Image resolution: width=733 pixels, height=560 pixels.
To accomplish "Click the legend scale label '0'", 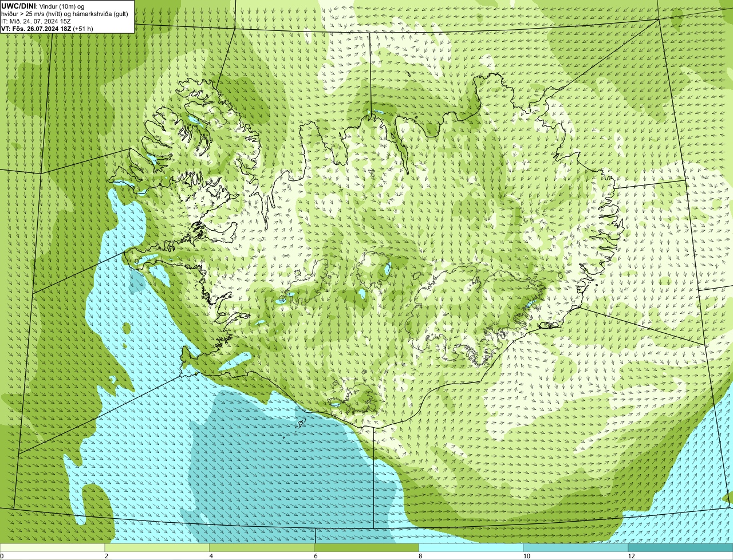I will tap(2, 556).
